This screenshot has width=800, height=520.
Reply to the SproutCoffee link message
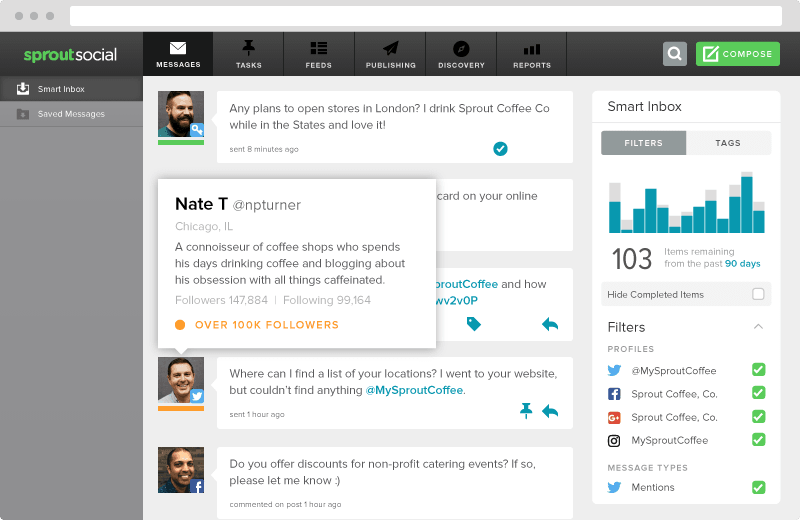click(x=550, y=324)
